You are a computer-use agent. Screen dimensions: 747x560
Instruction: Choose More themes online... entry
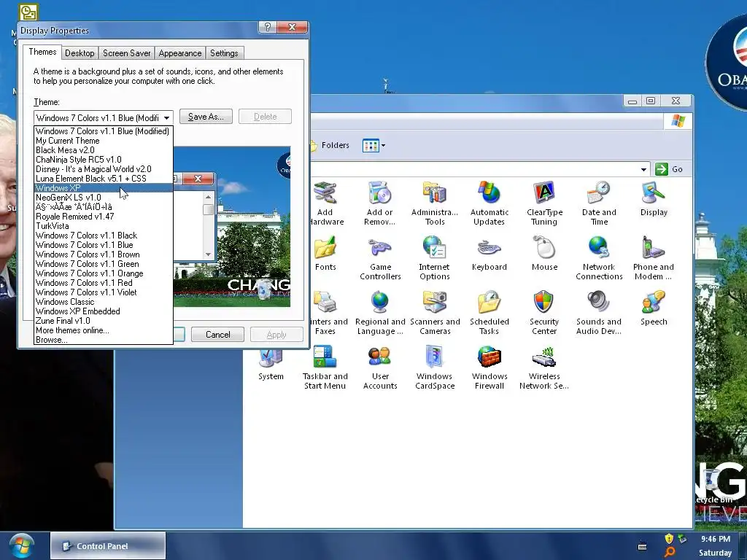[x=104, y=330]
